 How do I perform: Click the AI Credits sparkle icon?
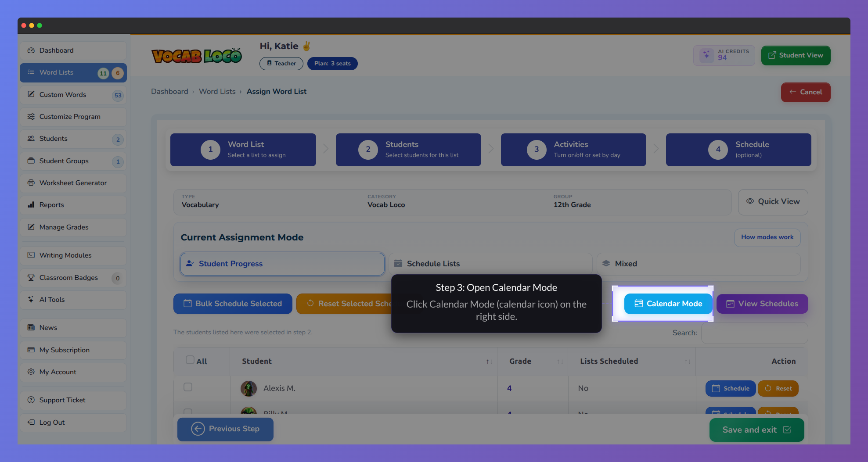(706, 55)
